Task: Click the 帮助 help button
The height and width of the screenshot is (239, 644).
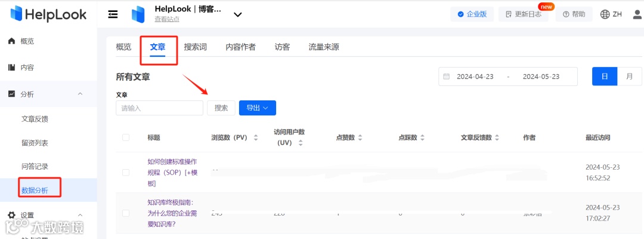Action: pyautogui.click(x=574, y=14)
